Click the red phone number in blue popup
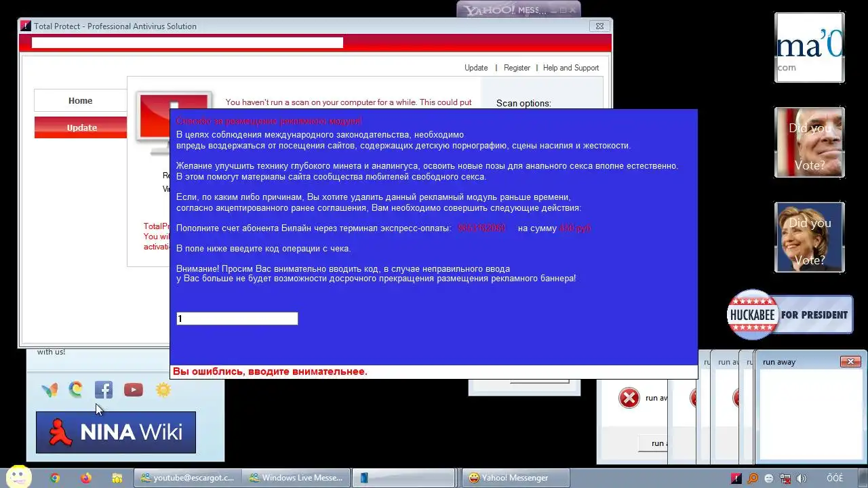This screenshot has width=868, height=488. pos(481,228)
